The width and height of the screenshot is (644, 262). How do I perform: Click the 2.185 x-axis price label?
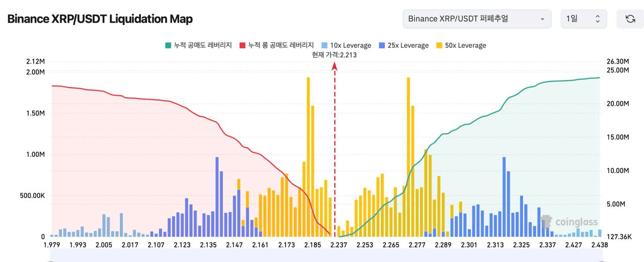(312, 245)
